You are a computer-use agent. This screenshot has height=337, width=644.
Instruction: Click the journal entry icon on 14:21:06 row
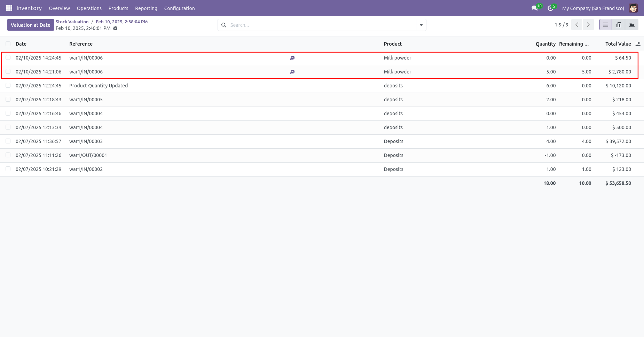292,72
